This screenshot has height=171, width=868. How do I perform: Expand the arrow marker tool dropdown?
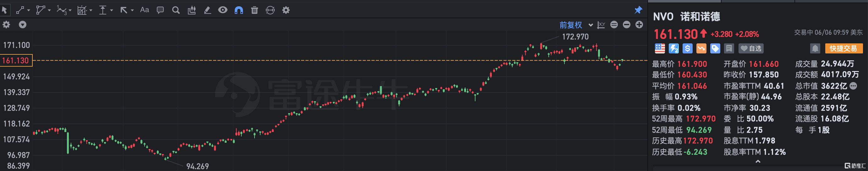[x=132, y=10]
